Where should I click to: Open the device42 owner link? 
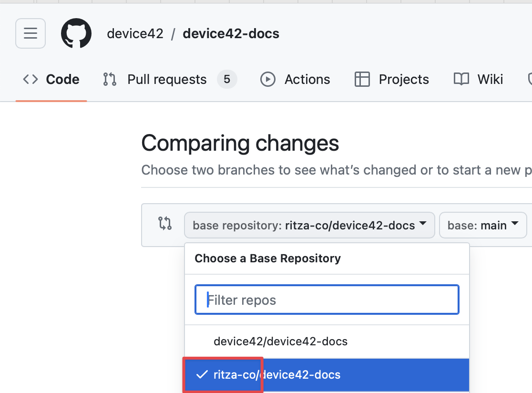pos(135,34)
